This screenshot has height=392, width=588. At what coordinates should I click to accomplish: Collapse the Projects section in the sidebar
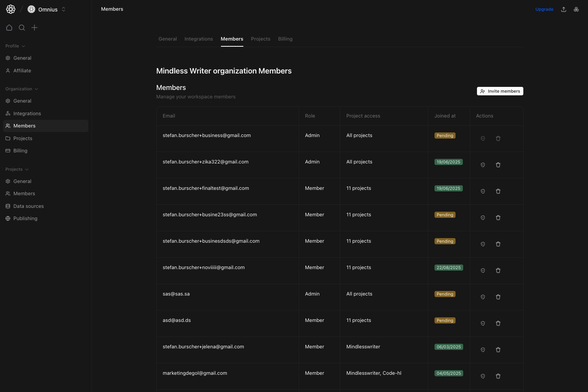(27, 169)
